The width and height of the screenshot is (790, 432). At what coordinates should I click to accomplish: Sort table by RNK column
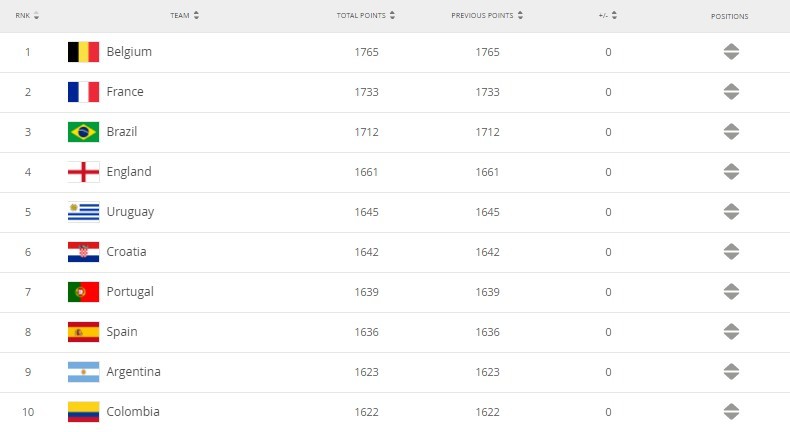point(28,16)
